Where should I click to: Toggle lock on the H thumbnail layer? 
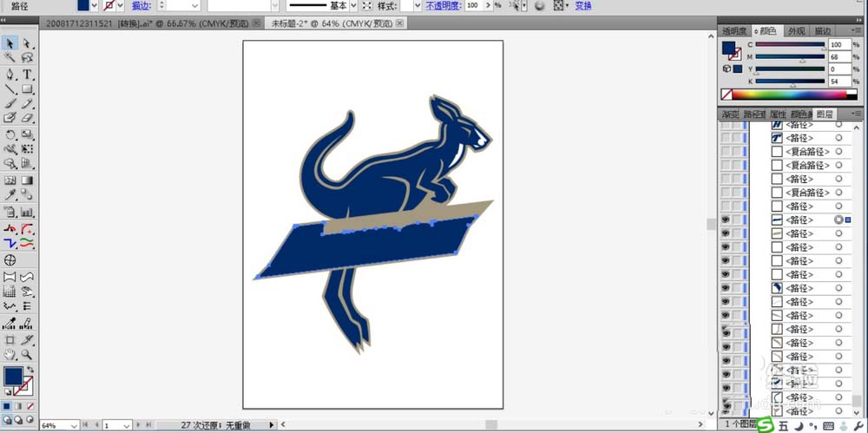point(736,125)
